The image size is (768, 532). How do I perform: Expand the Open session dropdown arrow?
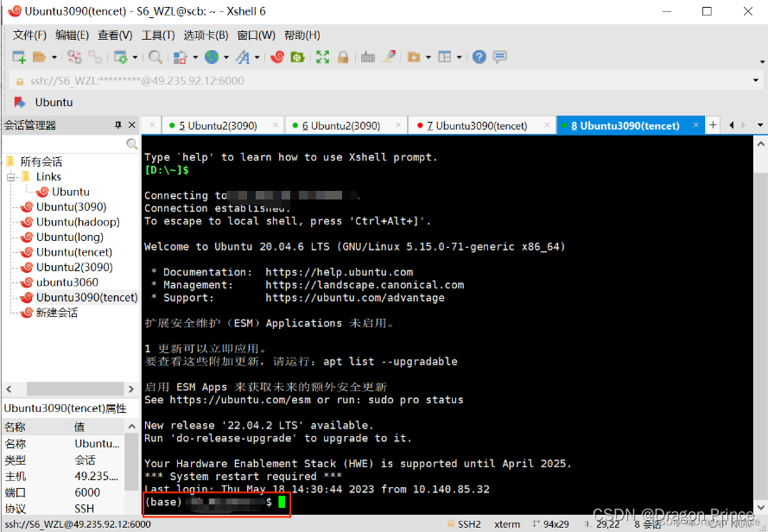point(54,58)
